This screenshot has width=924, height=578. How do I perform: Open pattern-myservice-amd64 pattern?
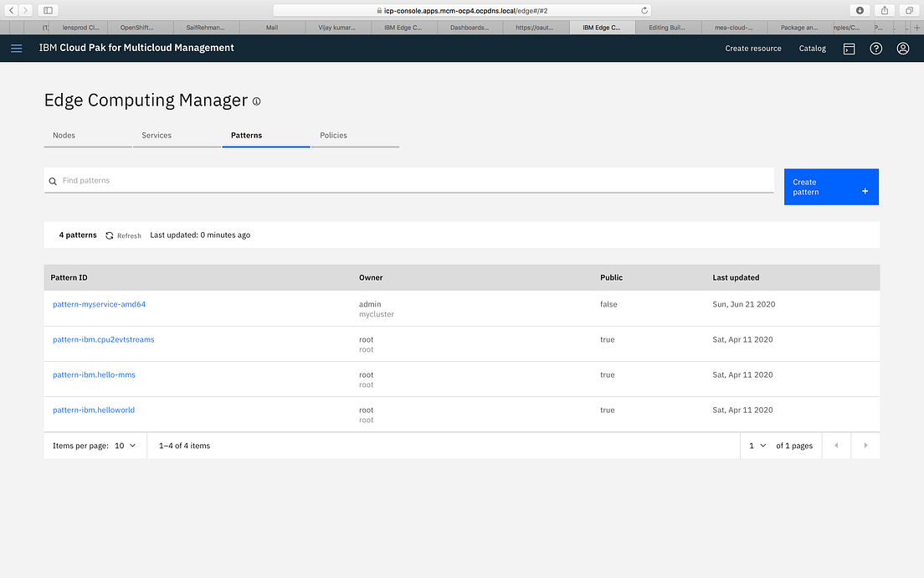[x=99, y=304]
